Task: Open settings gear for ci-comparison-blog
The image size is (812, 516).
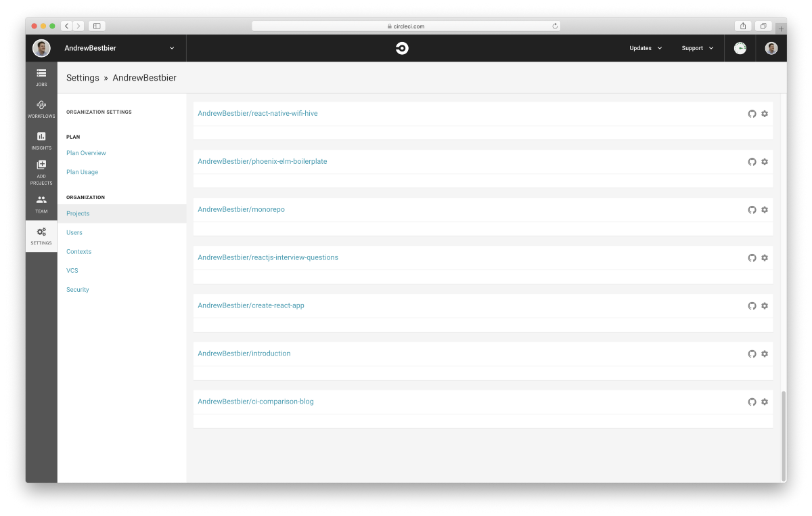Action: tap(765, 402)
